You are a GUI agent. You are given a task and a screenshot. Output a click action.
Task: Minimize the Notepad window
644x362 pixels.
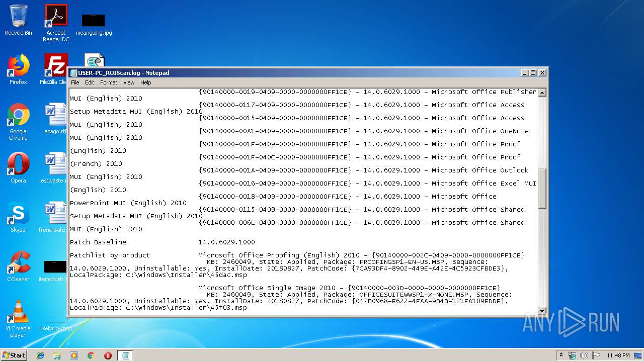[525, 73]
